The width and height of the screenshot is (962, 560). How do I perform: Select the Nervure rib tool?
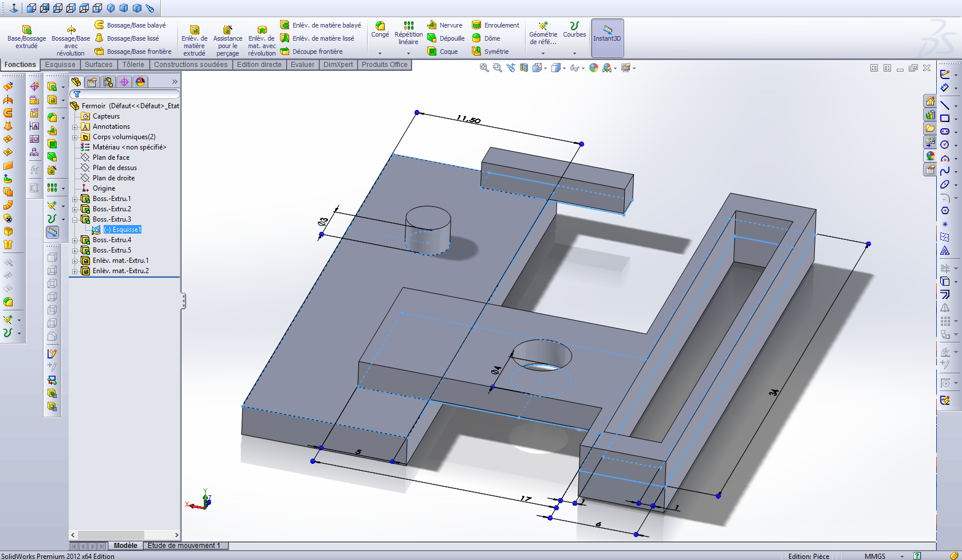[444, 25]
